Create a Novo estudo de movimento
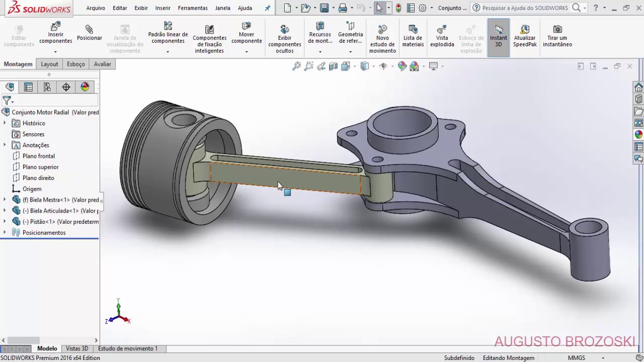644x362 pixels. (382, 38)
